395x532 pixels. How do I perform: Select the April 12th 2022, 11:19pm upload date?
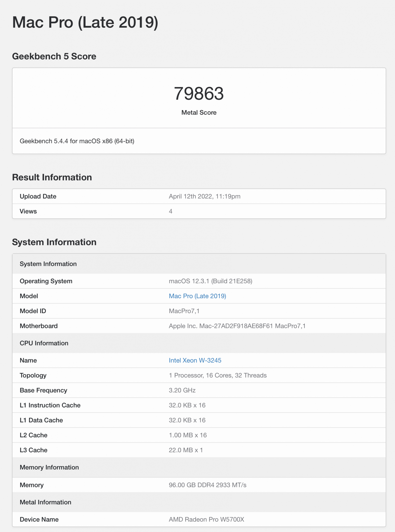(x=204, y=196)
